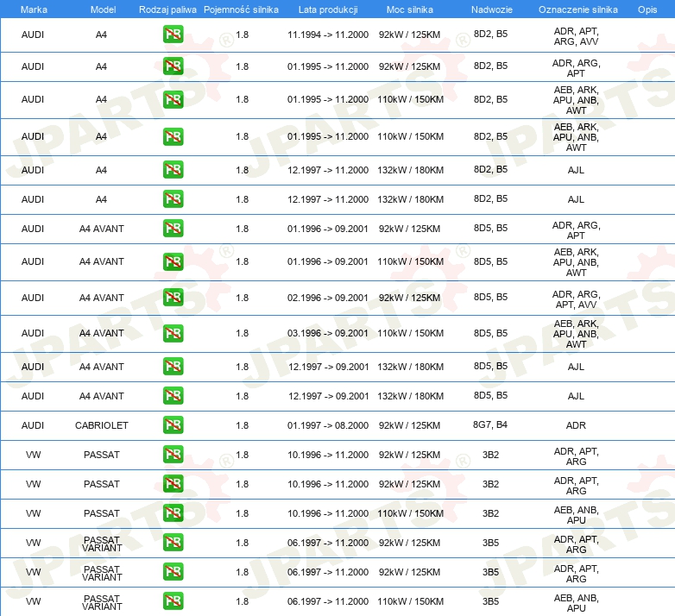The image size is (675, 616).
Task: Click the Model column header
Action: [103, 9]
